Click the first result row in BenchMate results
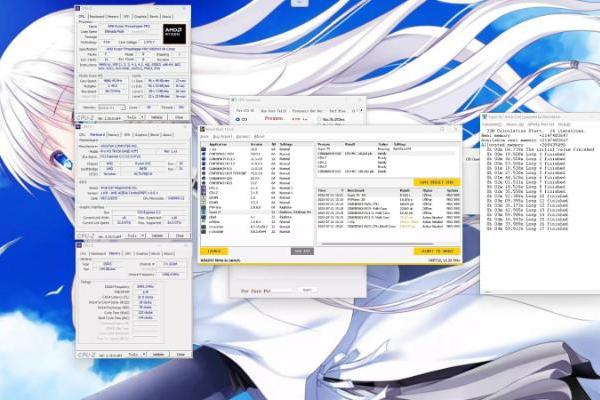Screen dimensions: 600x400 pyautogui.click(x=388, y=195)
